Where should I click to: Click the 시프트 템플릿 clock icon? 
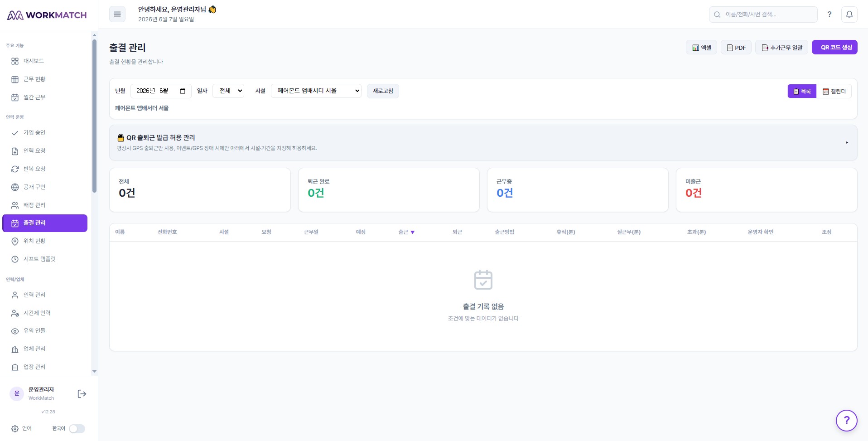point(15,259)
